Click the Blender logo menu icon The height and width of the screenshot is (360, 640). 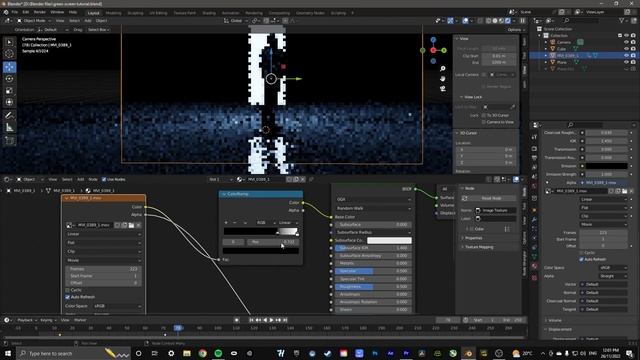(x=6, y=12)
